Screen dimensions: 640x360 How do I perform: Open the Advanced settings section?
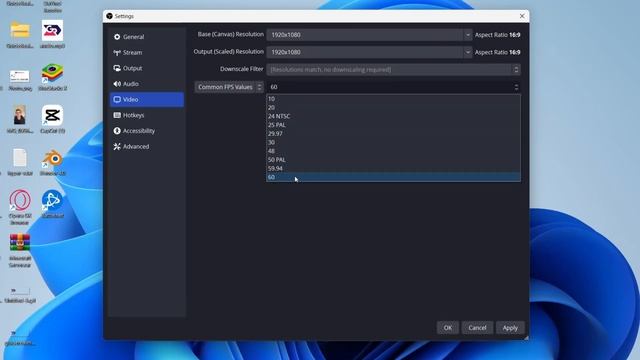pos(147,147)
